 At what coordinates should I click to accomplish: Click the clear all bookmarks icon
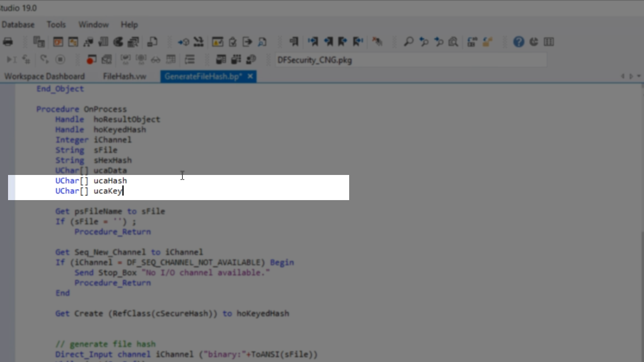click(377, 42)
